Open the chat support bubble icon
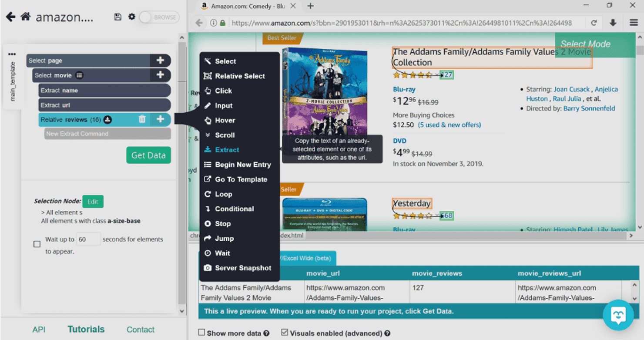Image resolution: width=644 pixels, height=340 pixels. (618, 315)
